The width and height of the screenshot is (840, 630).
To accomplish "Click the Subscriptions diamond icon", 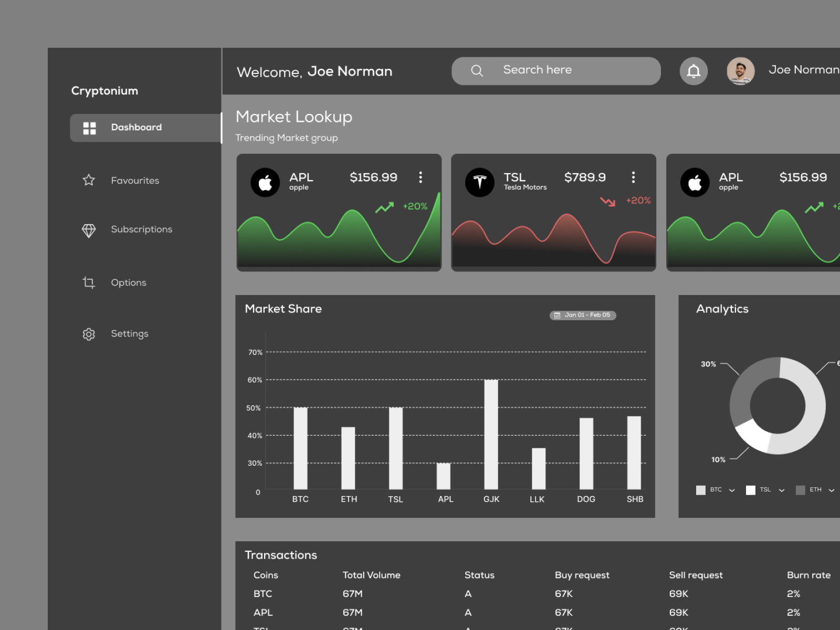I will click(x=89, y=230).
